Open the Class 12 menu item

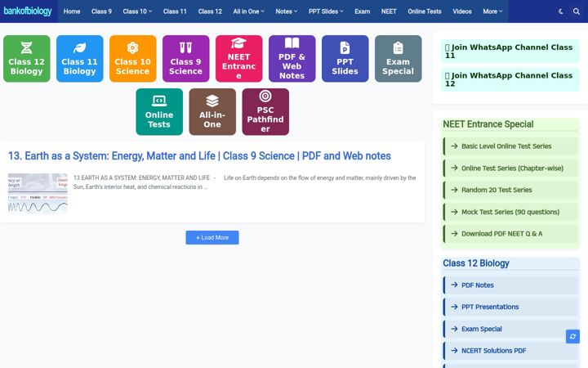(x=210, y=11)
